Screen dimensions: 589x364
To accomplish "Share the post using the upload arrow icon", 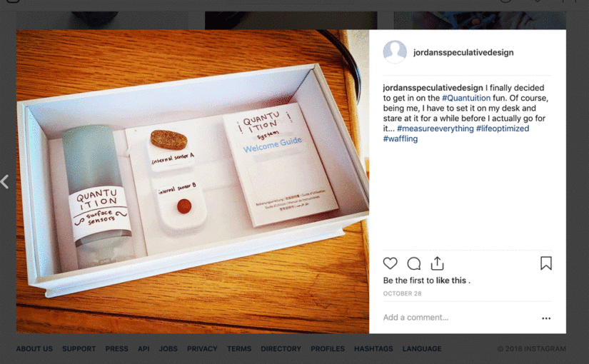I will tap(437, 263).
